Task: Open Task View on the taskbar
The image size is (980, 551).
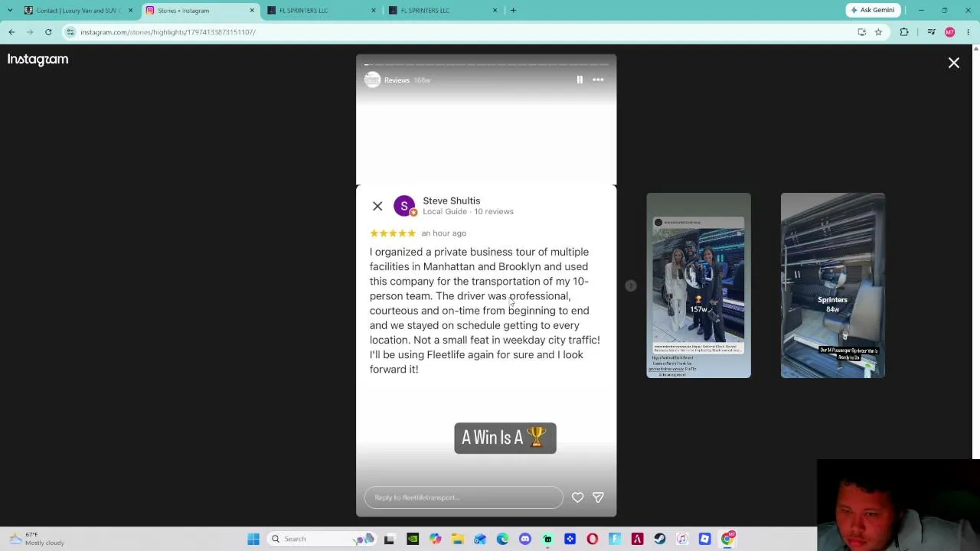Action: coord(389,539)
